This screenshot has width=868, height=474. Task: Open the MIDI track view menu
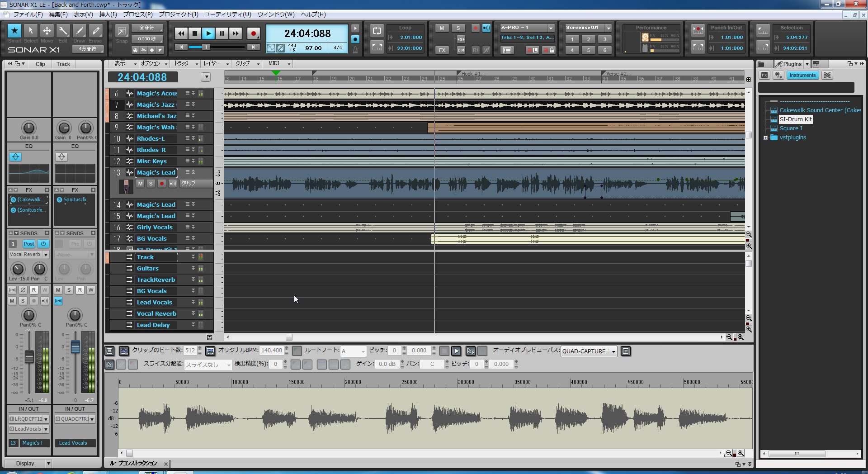click(x=278, y=63)
